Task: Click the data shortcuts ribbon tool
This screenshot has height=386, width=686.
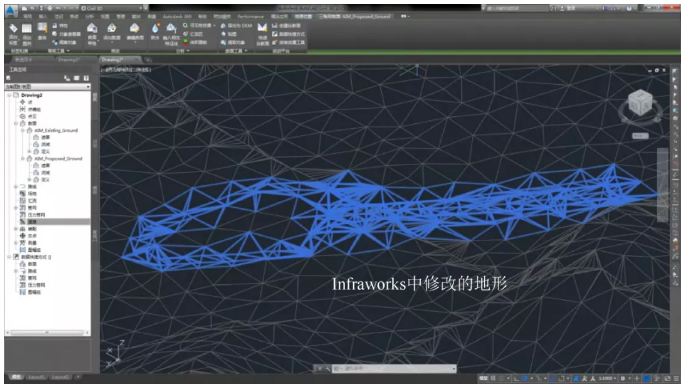Action: 289,34
